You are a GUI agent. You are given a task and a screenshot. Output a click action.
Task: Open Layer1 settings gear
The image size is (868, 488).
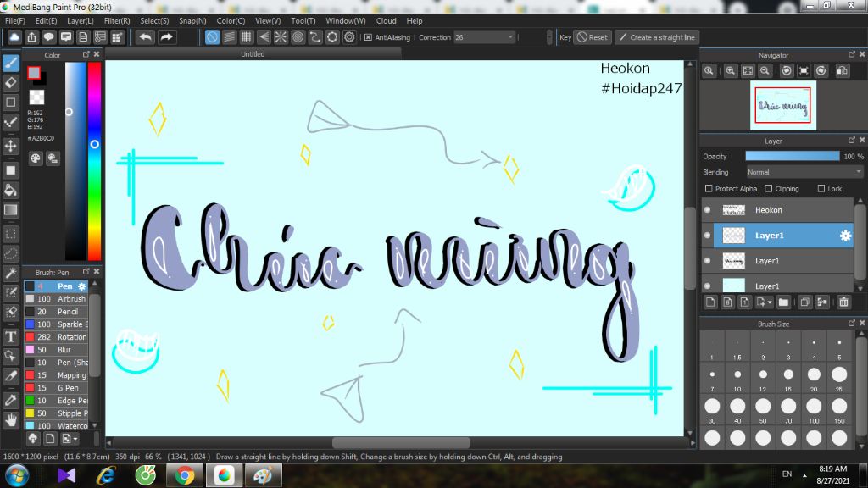tap(845, 236)
